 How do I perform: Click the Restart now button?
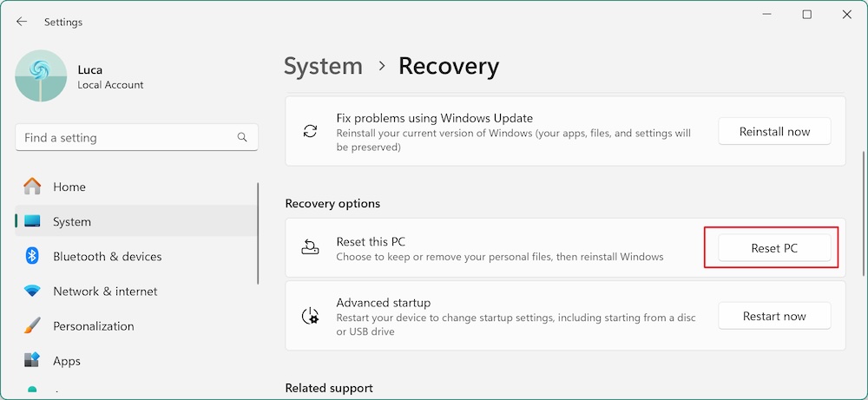774,317
